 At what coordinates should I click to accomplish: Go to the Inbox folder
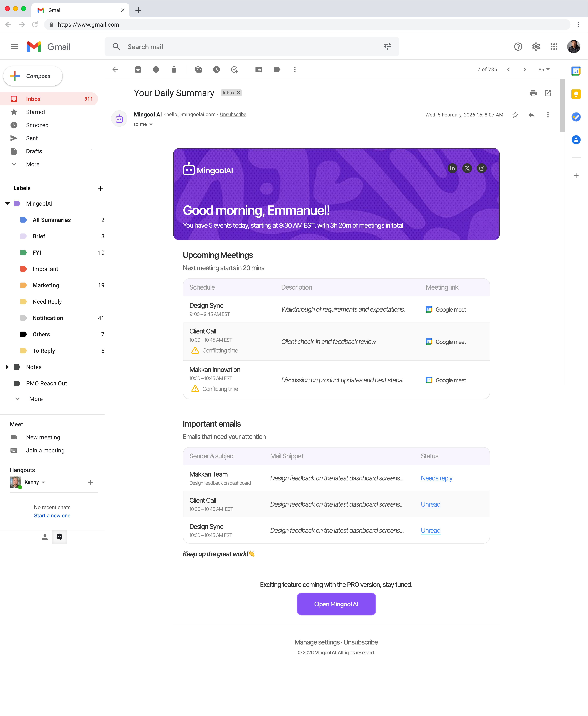[49, 99]
